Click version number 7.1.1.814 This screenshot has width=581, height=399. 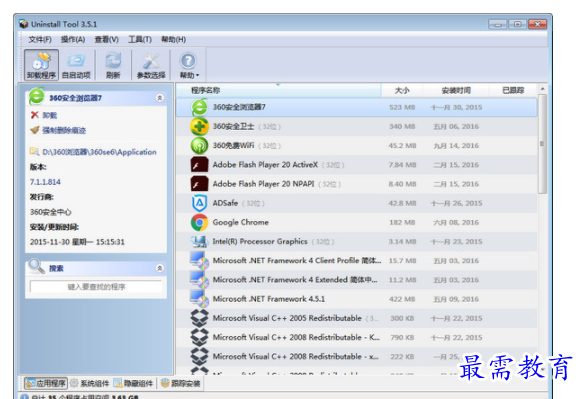45,182
